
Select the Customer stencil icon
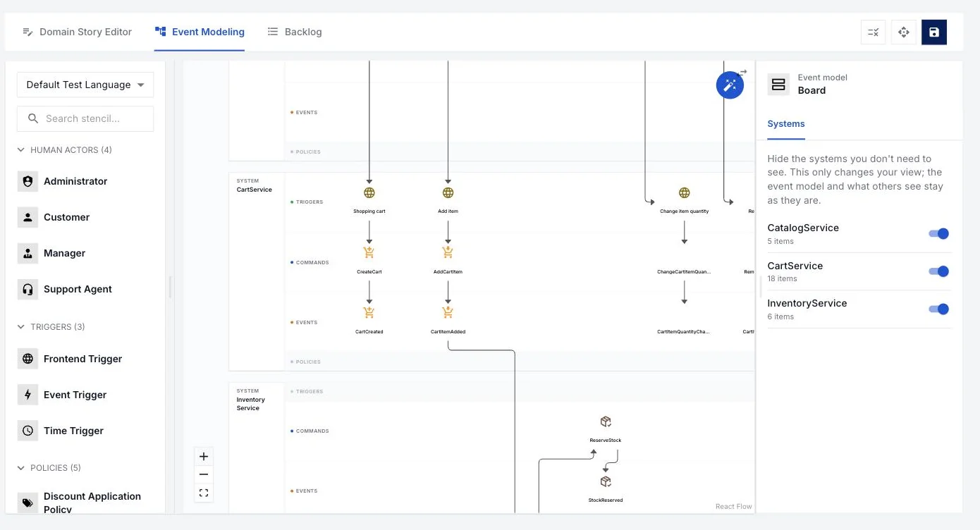27,217
